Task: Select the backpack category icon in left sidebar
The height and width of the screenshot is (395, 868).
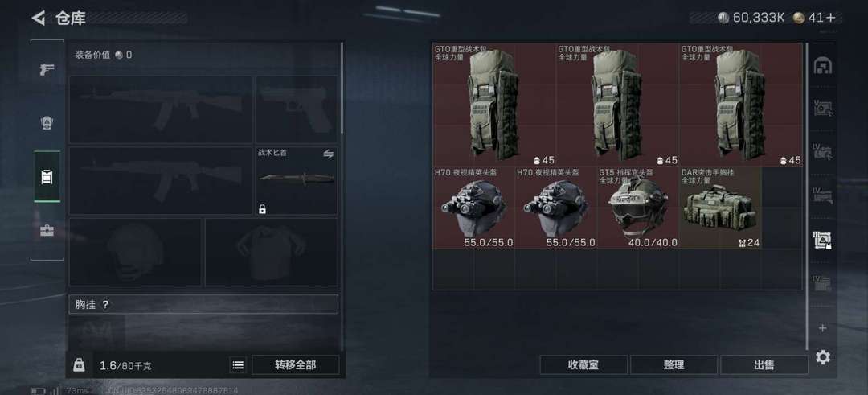Action: point(47,177)
